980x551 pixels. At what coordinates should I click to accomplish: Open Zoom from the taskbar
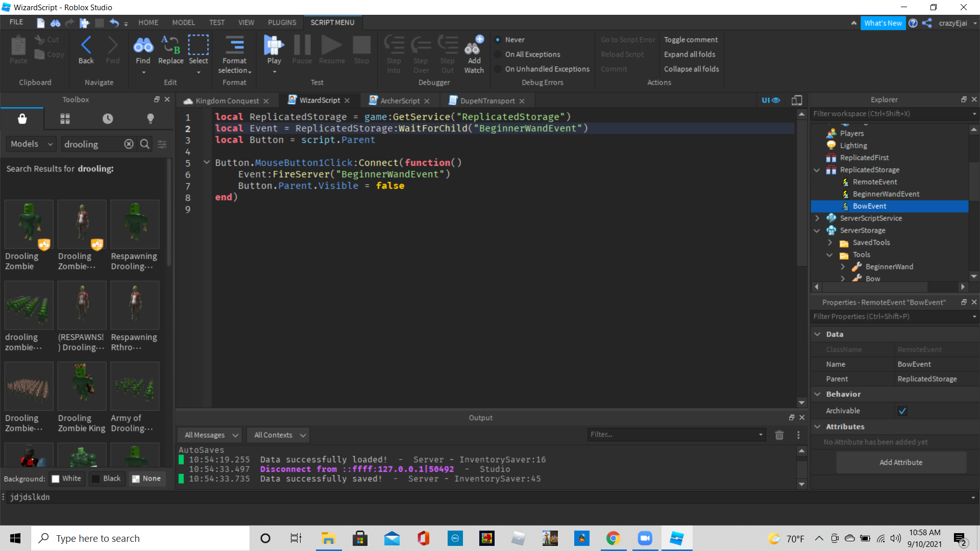click(x=645, y=538)
